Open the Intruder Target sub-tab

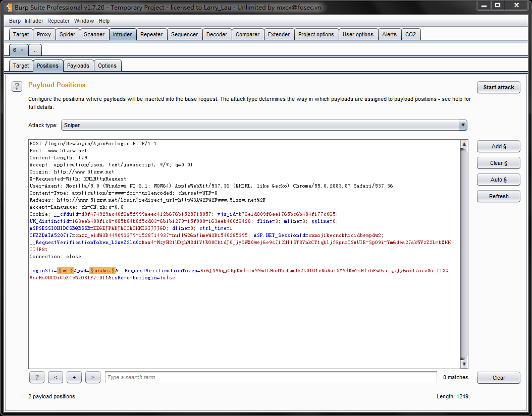(x=21, y=66)
